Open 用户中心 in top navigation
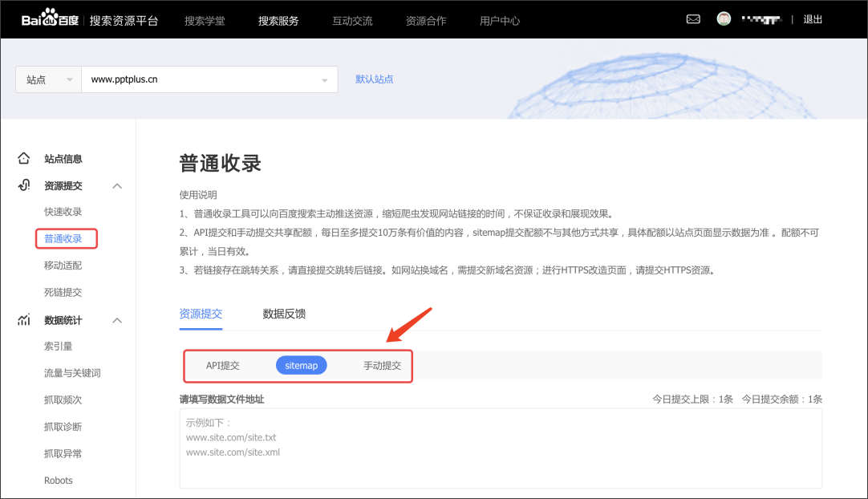This screenshot has width=868, height=499. pyautogui.click(x=500, y=21)
